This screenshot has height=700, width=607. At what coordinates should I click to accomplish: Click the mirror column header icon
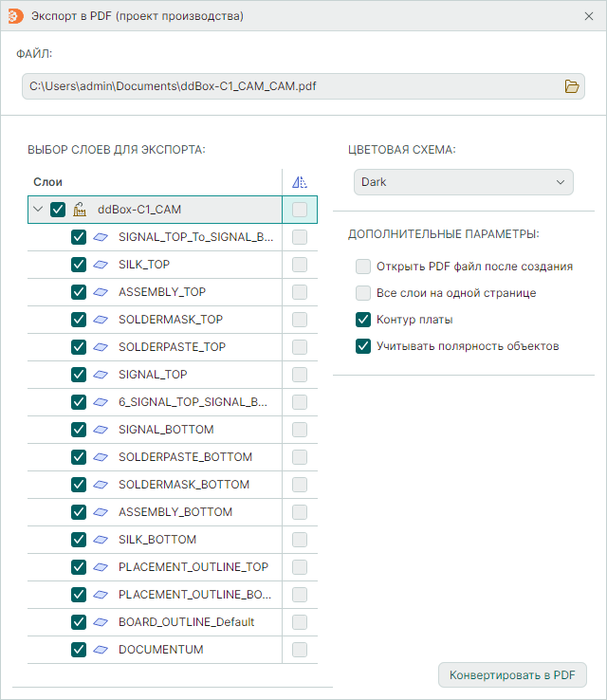click(x=300, y=182)
